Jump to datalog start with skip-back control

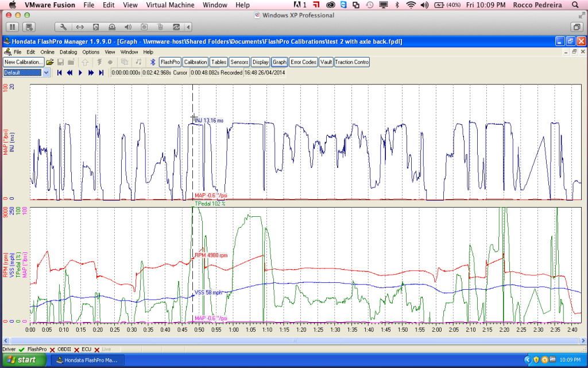tap(59, 73)
